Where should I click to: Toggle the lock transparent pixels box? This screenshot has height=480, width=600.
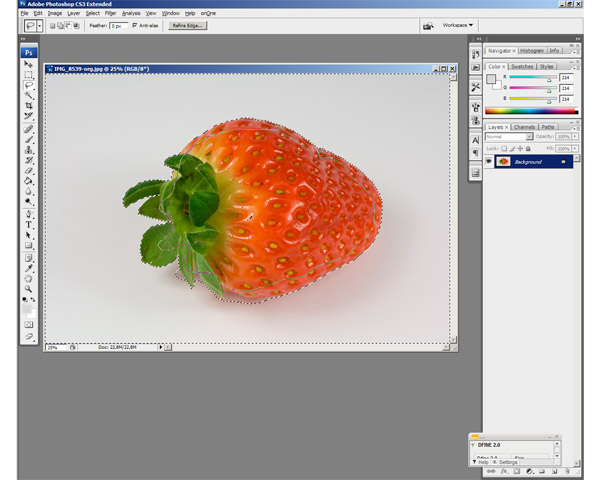tap(505, 146)
